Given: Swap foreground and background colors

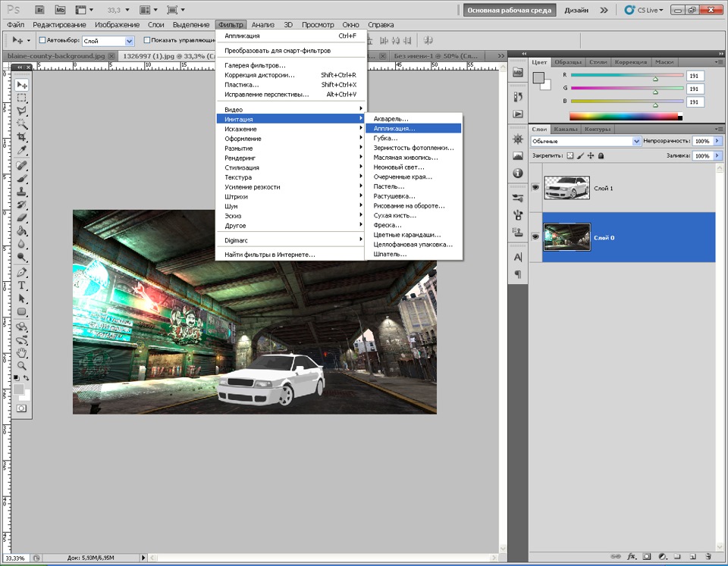Looking at the screenshot, I should tap(27, 377).
